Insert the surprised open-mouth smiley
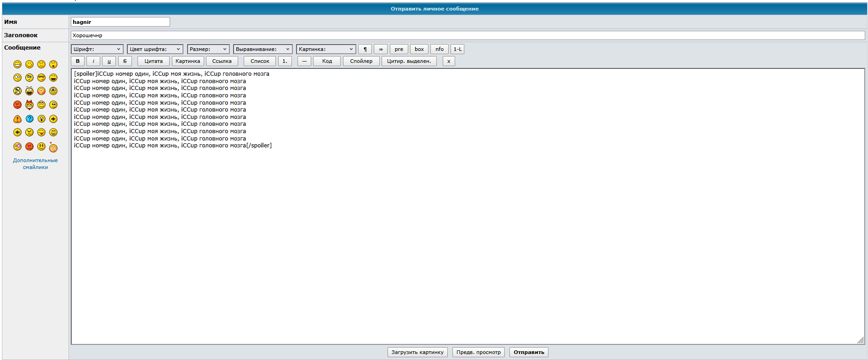This screenshot has width=868, height=360. pos(53,64)
